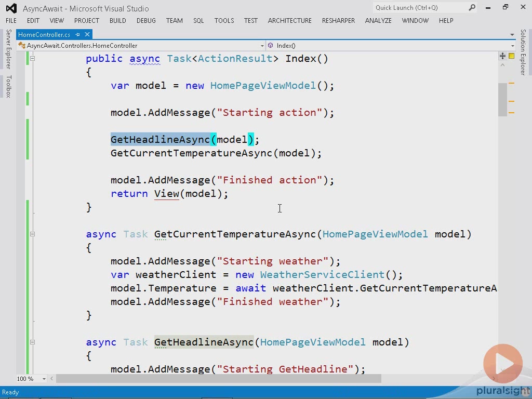Click the "Finished action" string
Viewport: 532px width, 399px height.
pos(270,180)
